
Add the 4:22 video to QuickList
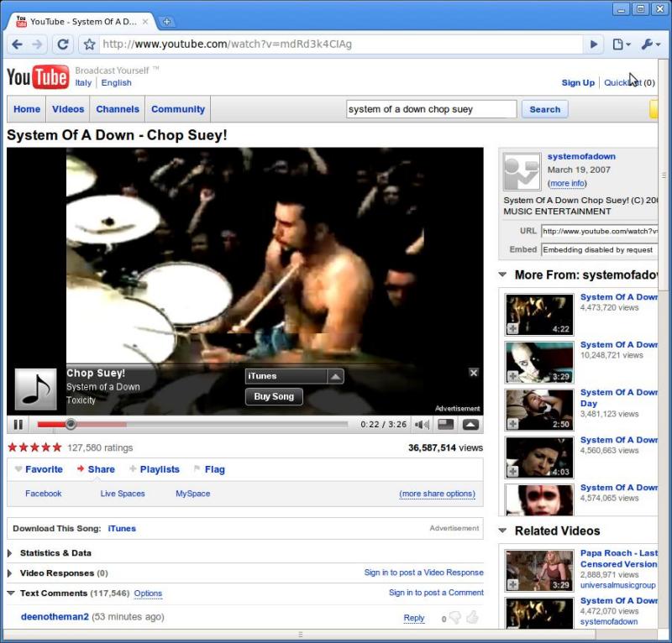(x=512, y=328)
